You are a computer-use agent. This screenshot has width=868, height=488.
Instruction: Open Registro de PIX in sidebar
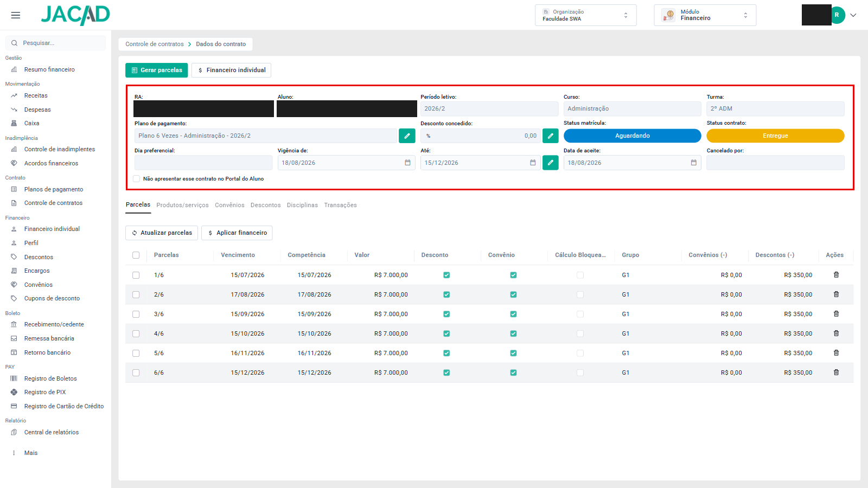coord(45,392)
